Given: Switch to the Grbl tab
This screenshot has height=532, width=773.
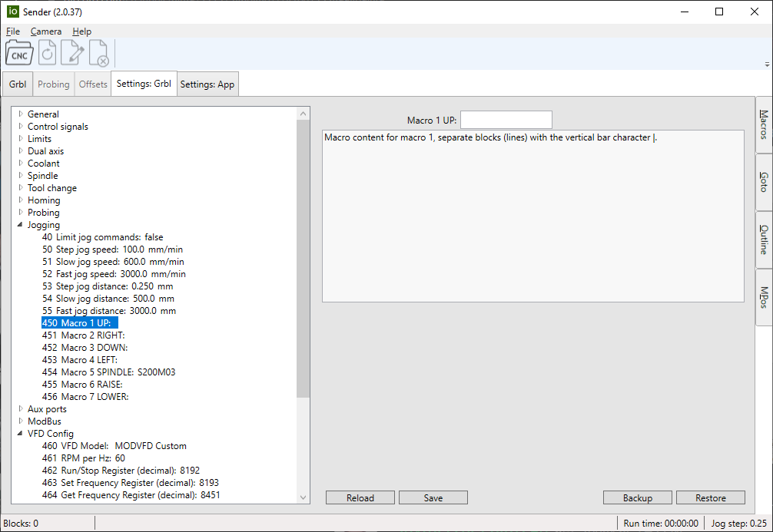Looking at the screenshot, I should tap(18, 84).
